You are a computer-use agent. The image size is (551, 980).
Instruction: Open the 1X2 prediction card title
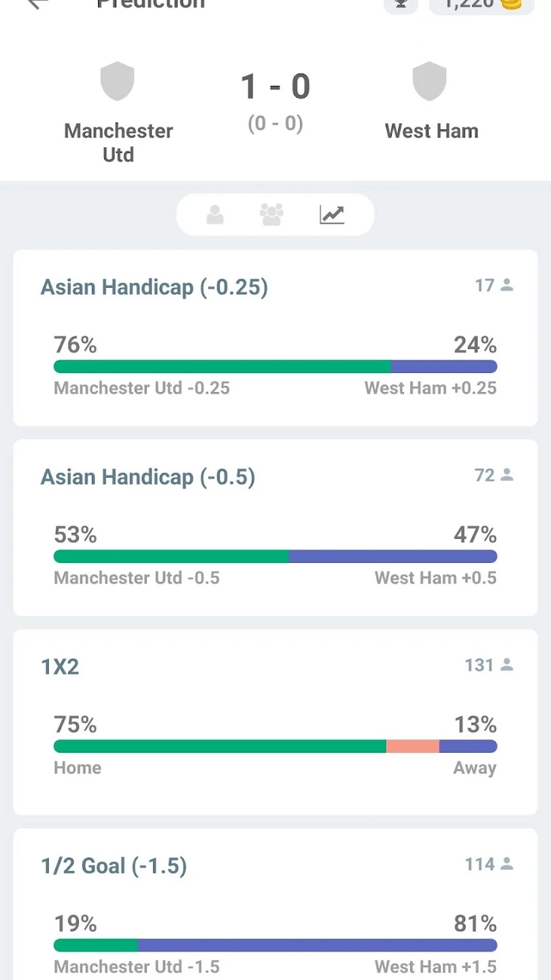[x=61, y=667]
